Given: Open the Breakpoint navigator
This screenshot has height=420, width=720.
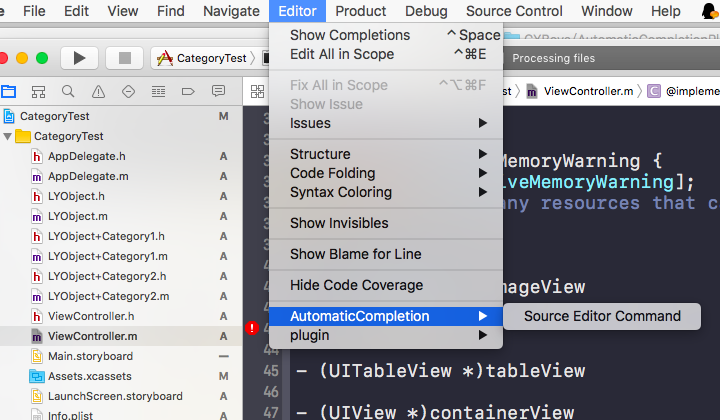Looking at the screenshot, I should [x=188, y=91].
